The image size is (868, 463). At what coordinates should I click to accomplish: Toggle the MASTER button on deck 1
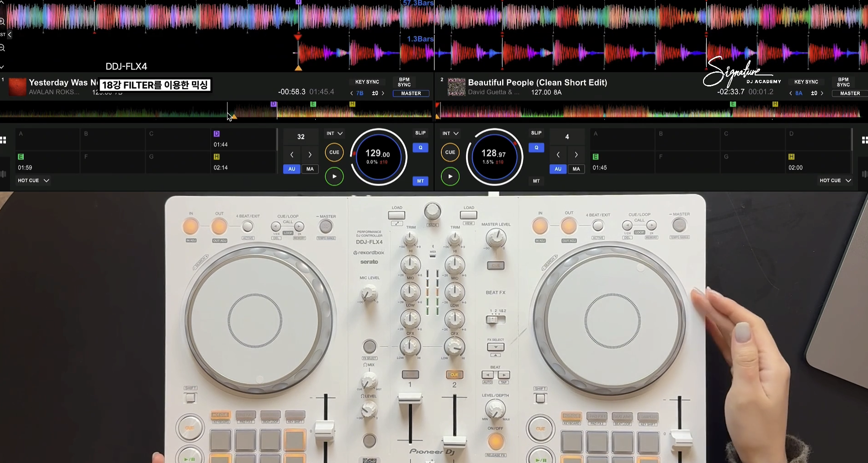coord(411,93)
